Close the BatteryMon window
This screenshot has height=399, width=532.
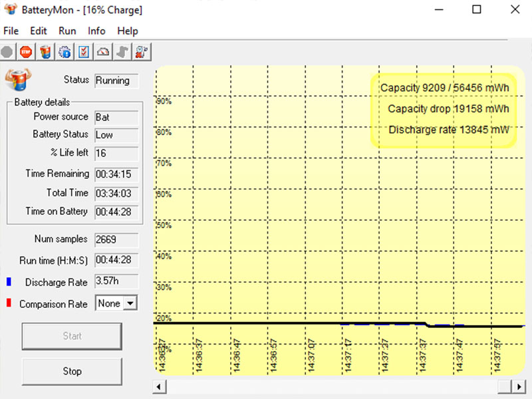515,9
